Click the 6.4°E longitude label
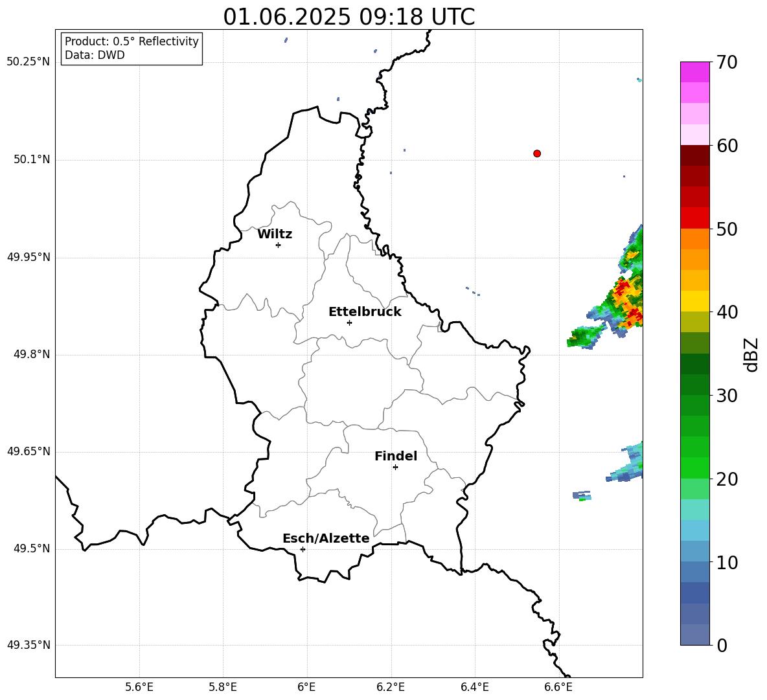 click(x=474, y=687)
